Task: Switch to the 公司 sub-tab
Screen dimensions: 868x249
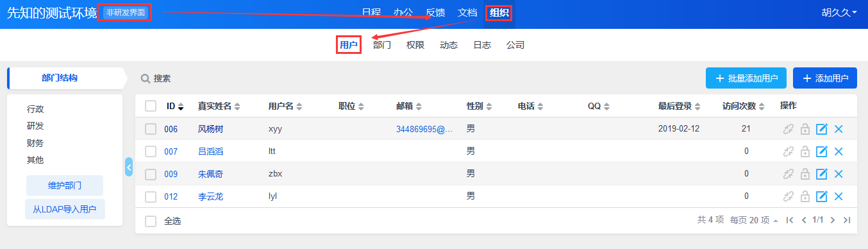Action: pyautogui.click(x=515, y=45)
